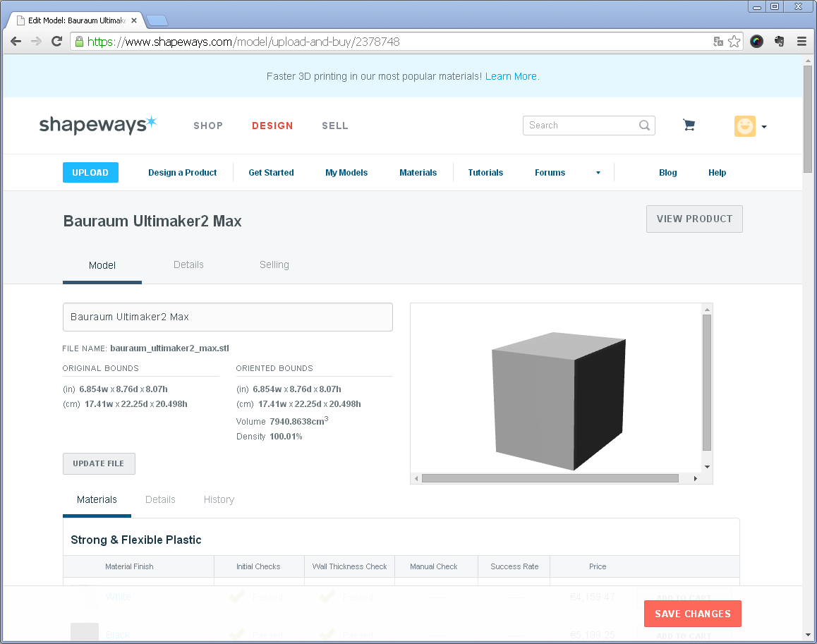Expand the Forums navigation dropdown
Image resolution: width=817 pixels, height=644 pixels.
pos(598,172)
